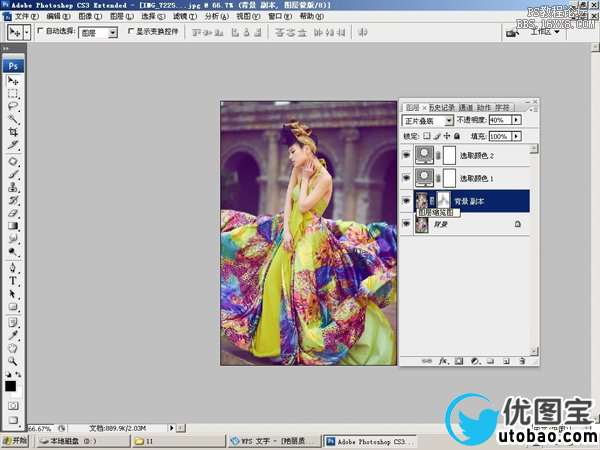
Task: Select the Slice tool
Action: tap(13, 145)
